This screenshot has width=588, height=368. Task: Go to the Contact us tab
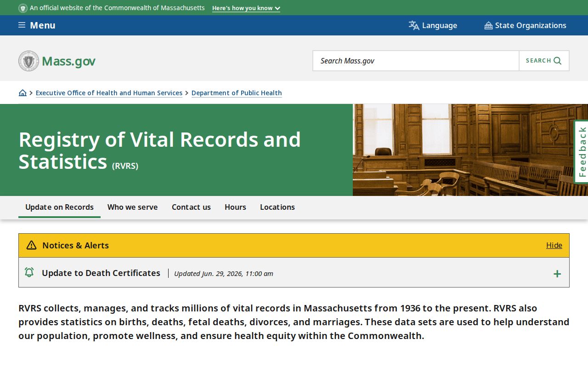click(191, 207)
